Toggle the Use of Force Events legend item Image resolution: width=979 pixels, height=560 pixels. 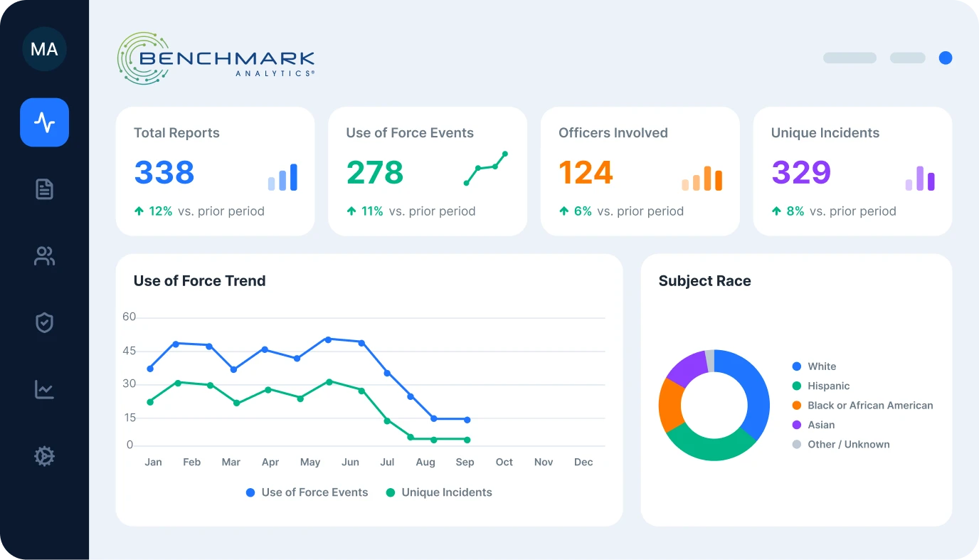pyautogui.click(x=307, y=492)
